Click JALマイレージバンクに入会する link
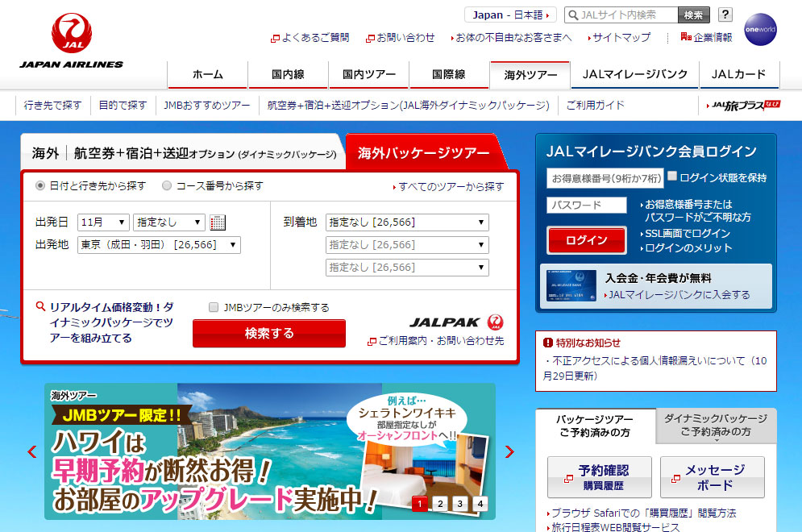The height and width of the screenshot is (532, 802). click(677, 295)
